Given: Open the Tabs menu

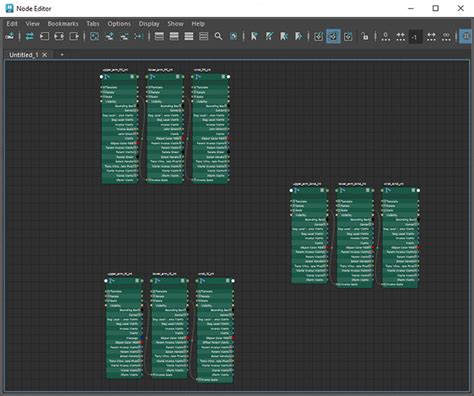Looking at the screenshot, I should (93, 24).
